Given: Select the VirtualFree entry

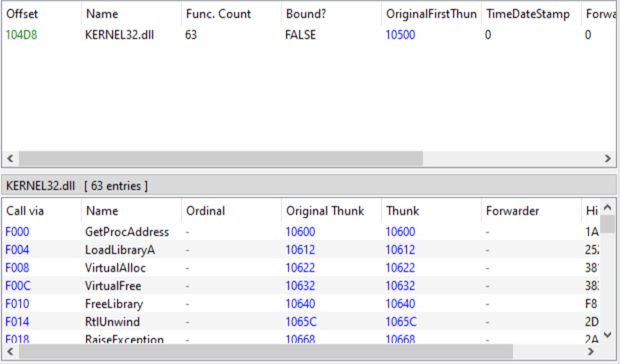Looking at the screenshot, I should click(x=113, y=286).
